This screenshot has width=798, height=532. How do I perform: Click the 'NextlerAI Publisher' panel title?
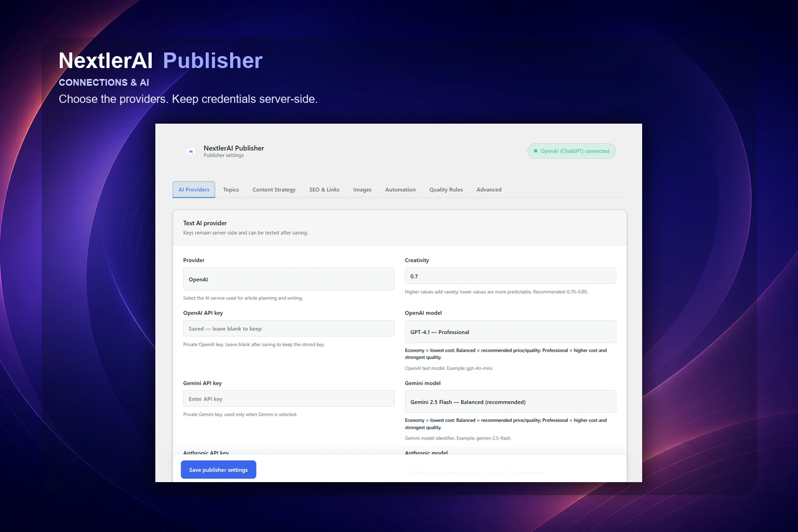pos(234,148)
